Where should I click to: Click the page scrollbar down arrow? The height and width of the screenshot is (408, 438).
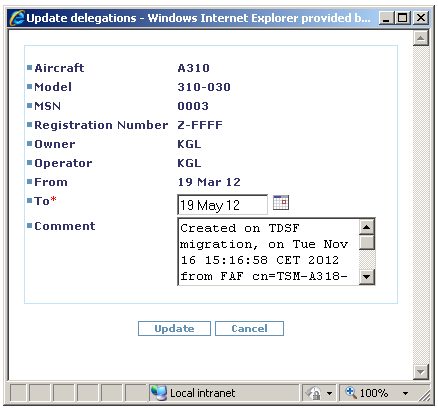coord(421,372)
